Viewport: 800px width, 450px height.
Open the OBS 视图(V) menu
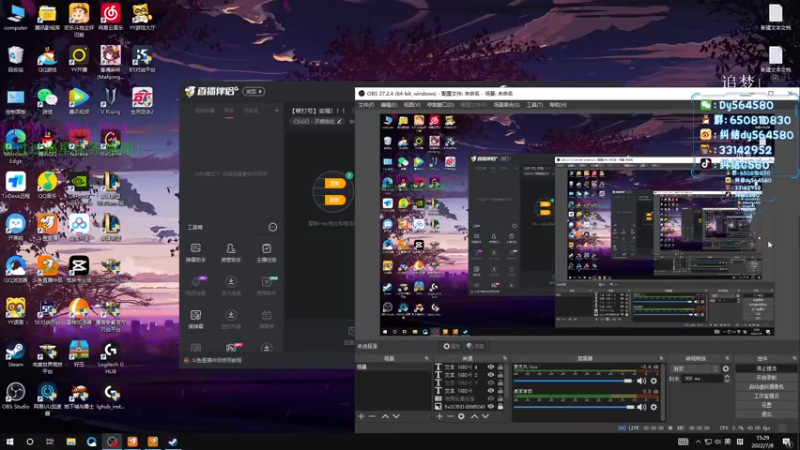click(x=411, y=105)
